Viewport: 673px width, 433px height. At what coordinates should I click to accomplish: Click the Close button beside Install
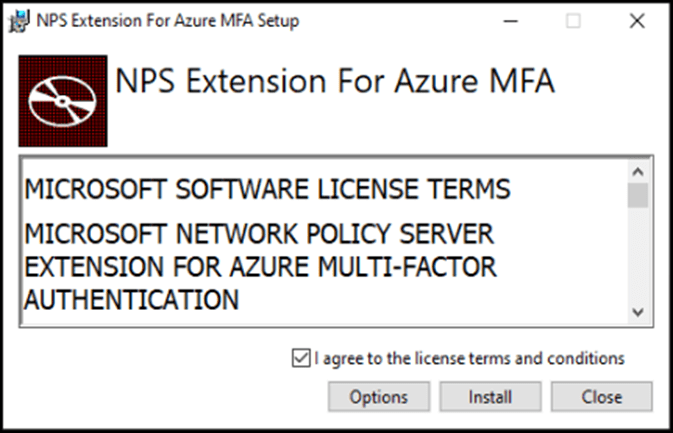click(x=602, y=397)
